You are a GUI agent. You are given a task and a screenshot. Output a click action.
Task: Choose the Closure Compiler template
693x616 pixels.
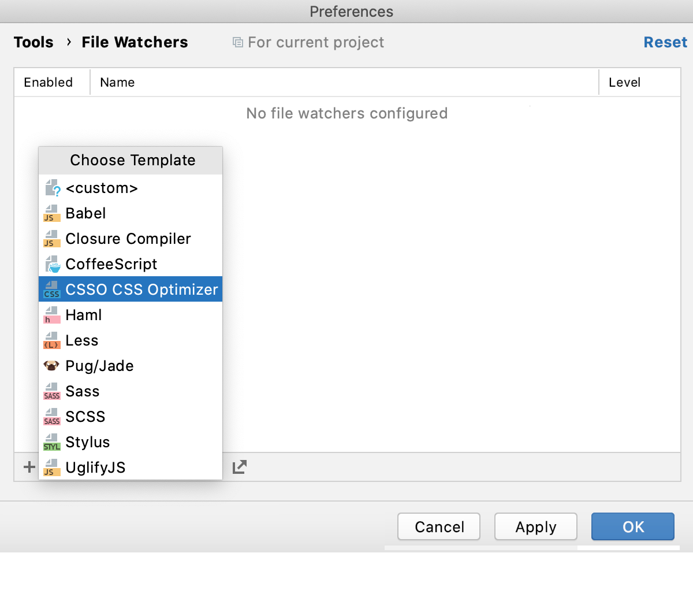coord(128,239)
